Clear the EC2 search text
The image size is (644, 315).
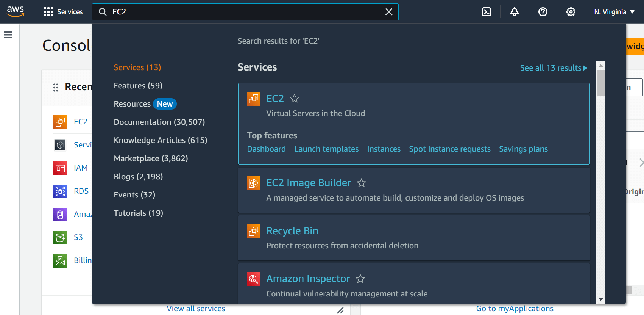(389, 12)
